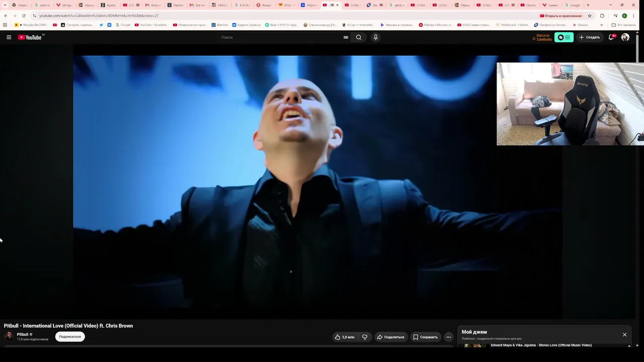The height and width of the screenshot is (362, 644).
Task: View site information for youtube.com
Action: click(34, 16)
